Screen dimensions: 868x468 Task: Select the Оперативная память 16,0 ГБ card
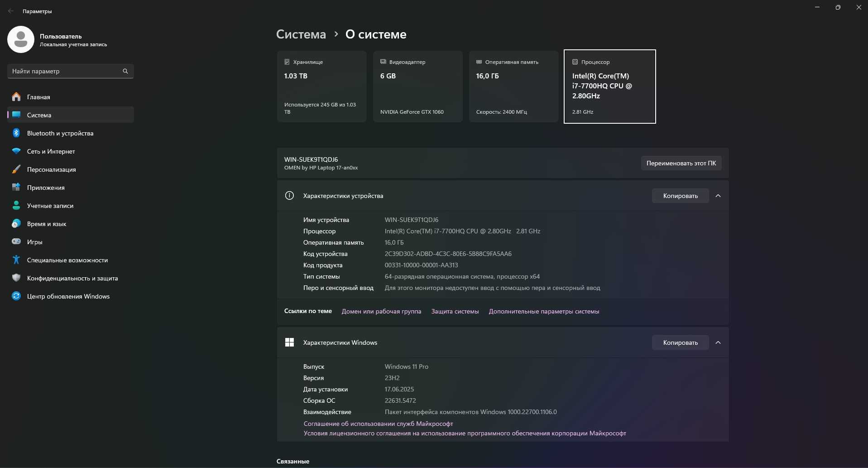(513, 86)
